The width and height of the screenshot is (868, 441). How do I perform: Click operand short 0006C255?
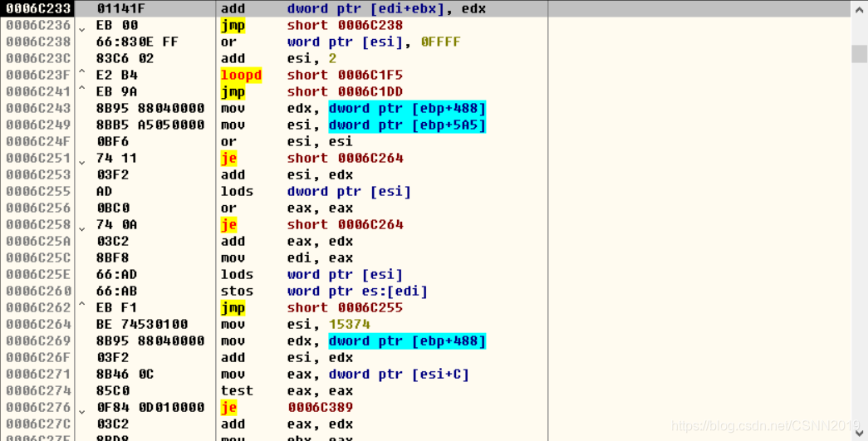pos(345,307)
